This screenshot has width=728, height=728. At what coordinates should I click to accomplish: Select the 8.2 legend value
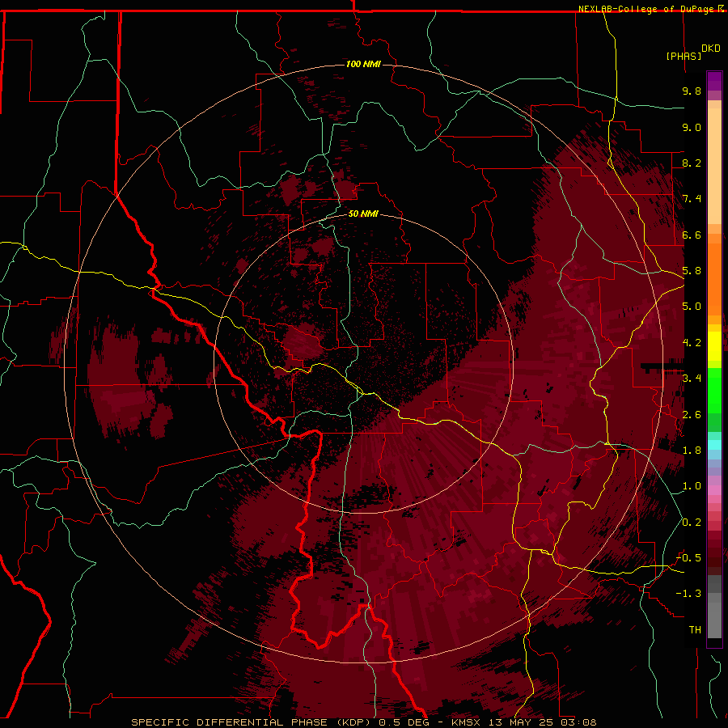click(692, 163)
